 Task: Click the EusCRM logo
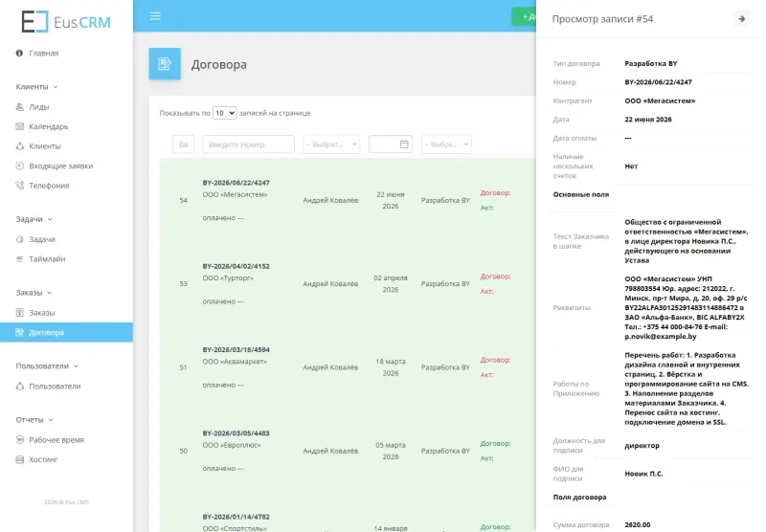point(66,22)
